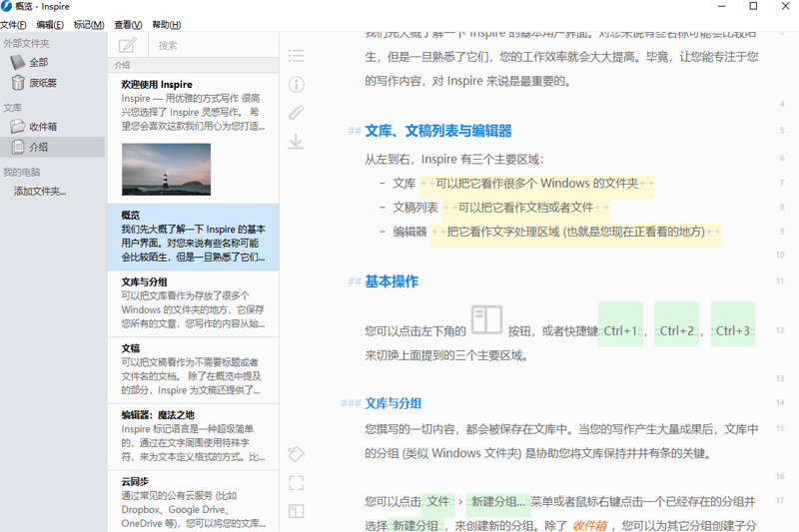The width and height of the screenshot is (799, 532).
Task: Maximize the Inspire window
Action: pos(753,6)
